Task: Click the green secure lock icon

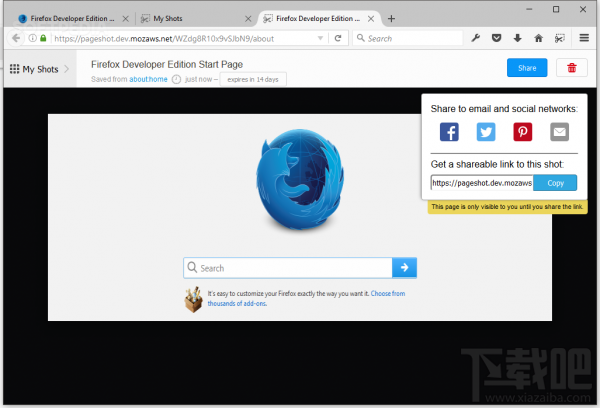Action: tap(43, 38)
